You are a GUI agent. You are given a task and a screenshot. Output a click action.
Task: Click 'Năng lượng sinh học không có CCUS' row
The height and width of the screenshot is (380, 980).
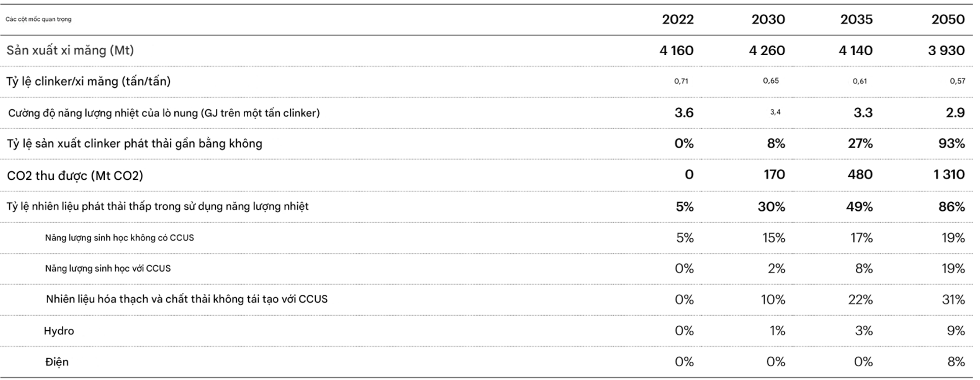coord(486,238)
